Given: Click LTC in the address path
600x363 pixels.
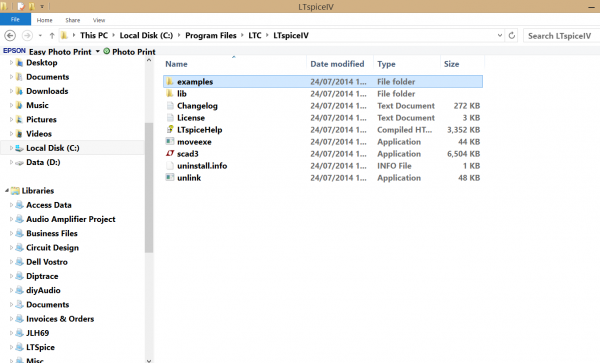Looking at the screenshot, I should 255,36.
